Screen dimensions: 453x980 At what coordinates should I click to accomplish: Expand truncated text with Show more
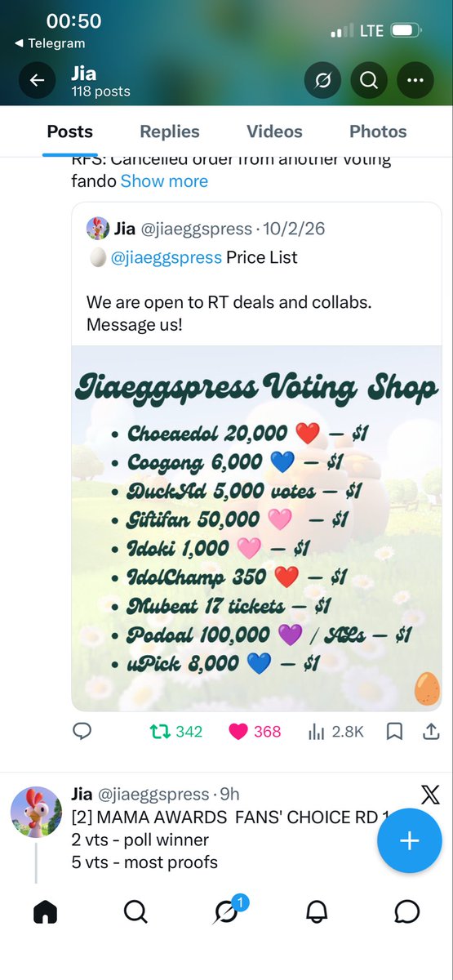pyautogui.click(x=164, y=181)
